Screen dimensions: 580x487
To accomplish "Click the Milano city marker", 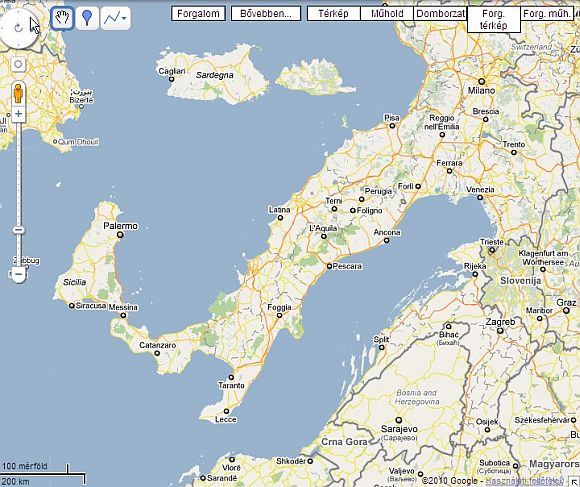I will tap(481, 81).
